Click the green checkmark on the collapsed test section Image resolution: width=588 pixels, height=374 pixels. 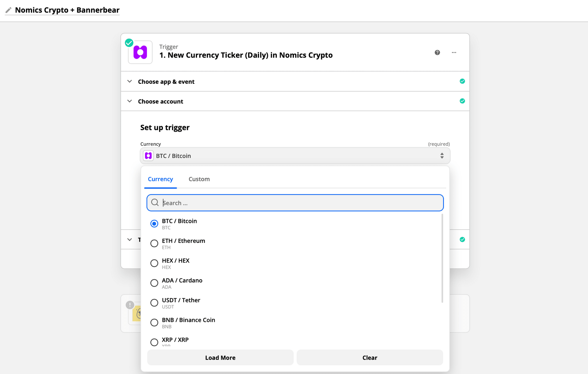coord(462,239)
